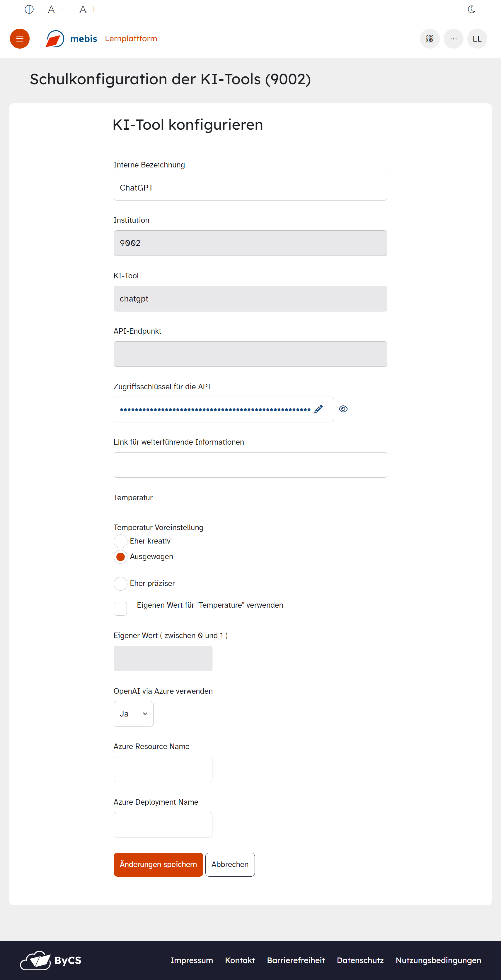Decrease font size with A− icon
This screenshot has width=501, height=980.
pyautogui.click(x=56, y=9)
